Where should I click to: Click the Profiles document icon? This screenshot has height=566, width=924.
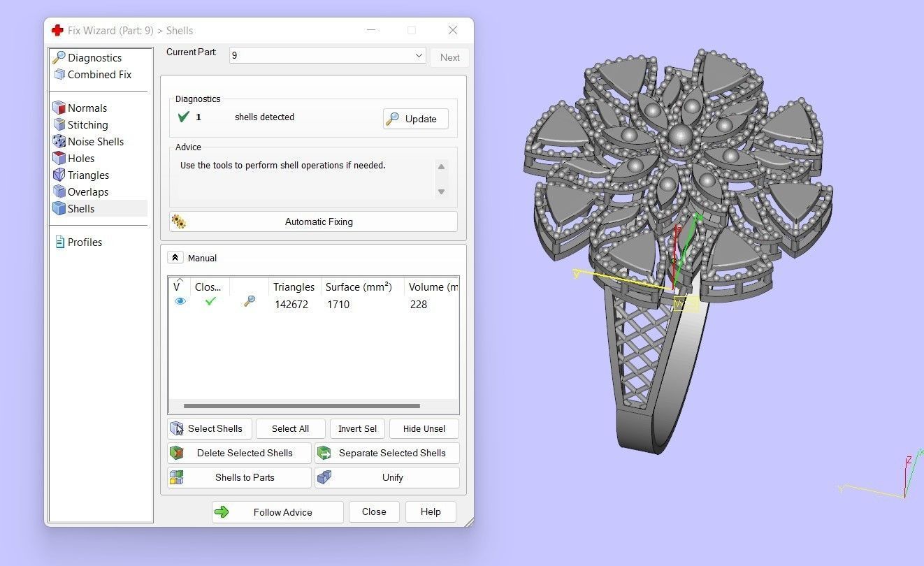[59, 242]
